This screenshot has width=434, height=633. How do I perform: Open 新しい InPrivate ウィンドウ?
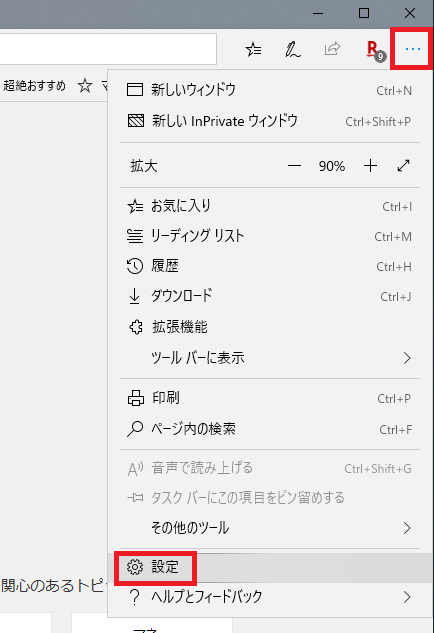pos(270,121)
